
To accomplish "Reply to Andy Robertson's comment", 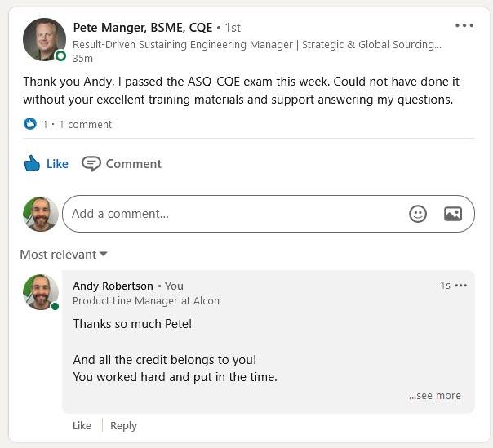I will [x=124, y=425].
